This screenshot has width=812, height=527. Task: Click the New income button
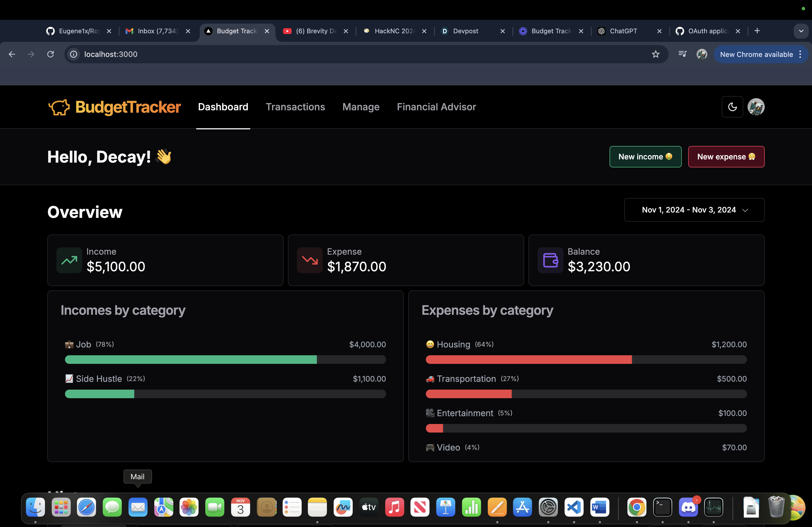[x=645, y=157]
